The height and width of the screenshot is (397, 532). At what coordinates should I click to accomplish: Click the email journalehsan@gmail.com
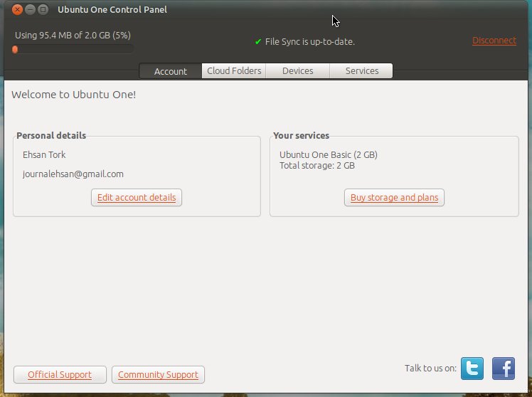click(x=73, y=174)
